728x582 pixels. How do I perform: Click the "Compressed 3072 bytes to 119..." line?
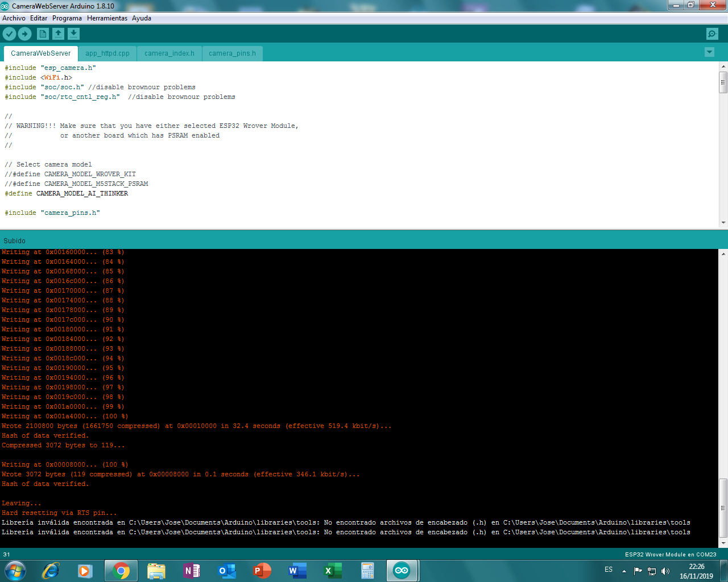[x=63, y=445]
